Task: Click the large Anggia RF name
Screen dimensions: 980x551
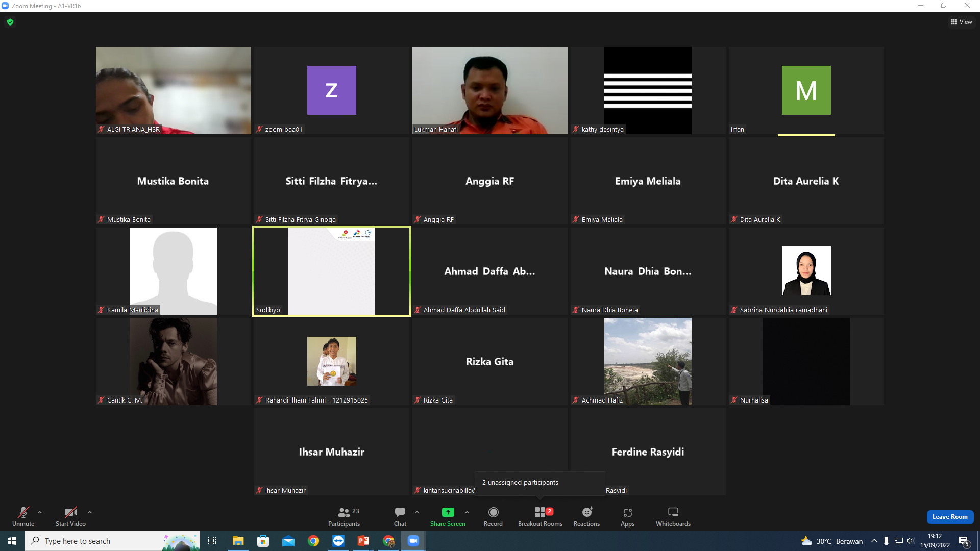Action: coord(489,181)
